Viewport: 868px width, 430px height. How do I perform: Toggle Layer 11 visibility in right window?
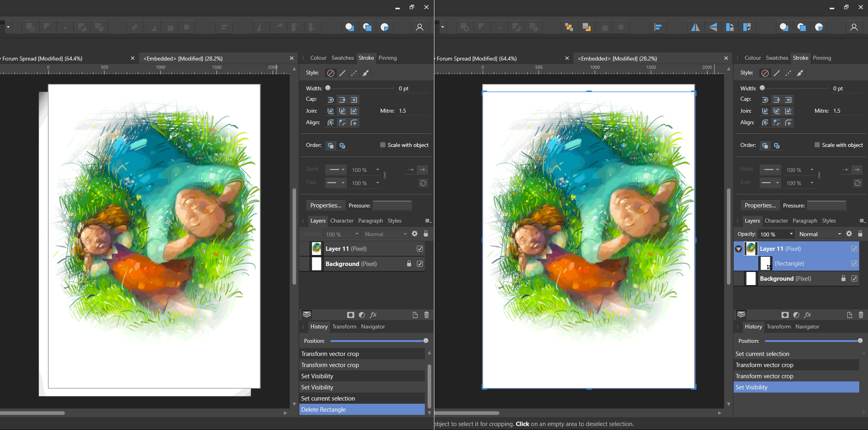854,249
